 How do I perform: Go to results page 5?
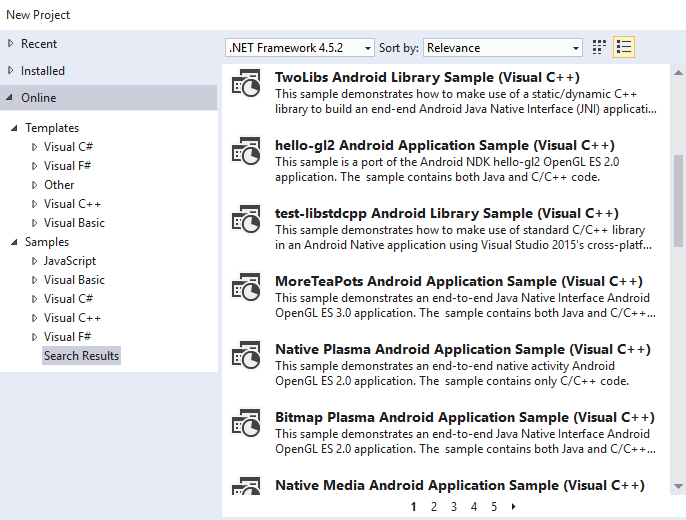point(494,507)
